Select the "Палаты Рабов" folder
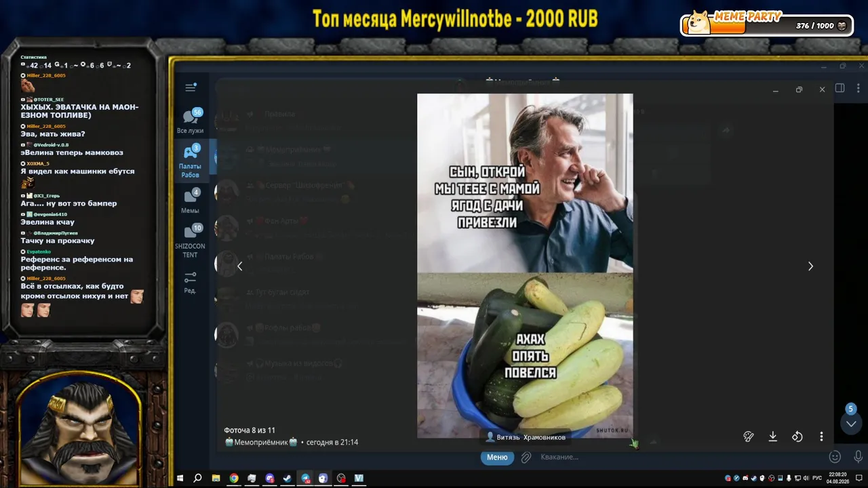The width and height of the screenshot is (868, 488). [191, 161]
